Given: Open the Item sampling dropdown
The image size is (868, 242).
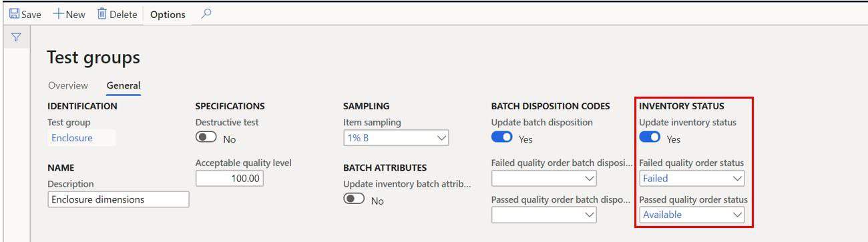Looking at the screenshot, I should click(396, 138).
